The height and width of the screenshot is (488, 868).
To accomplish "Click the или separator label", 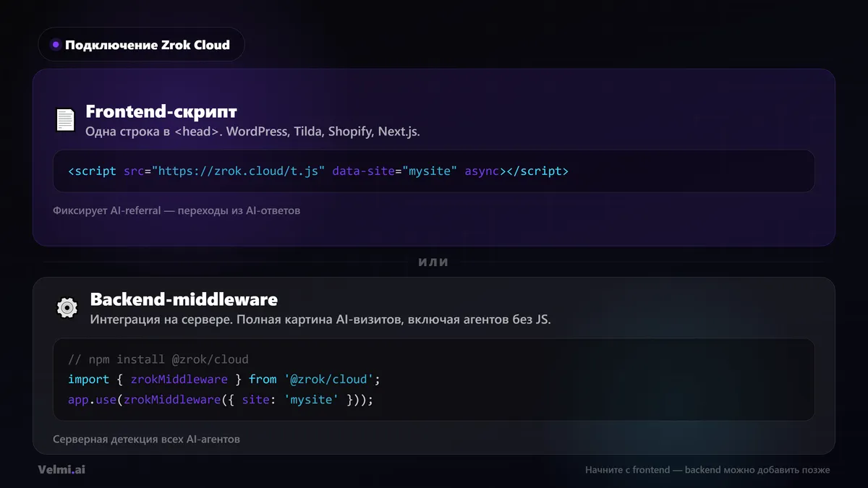I will click(x=434, y=262).
